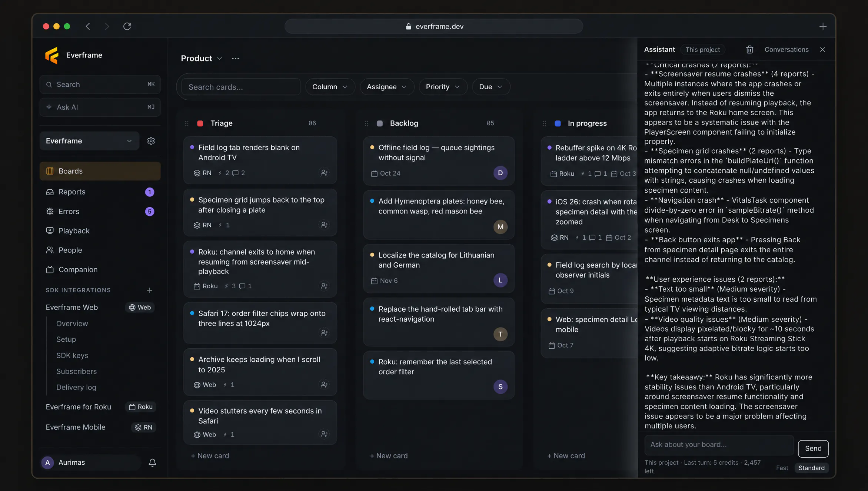This screenshot has width=868, height=491.
Task: Assign someone on Video stutters in Safari card
Action: coord(324,434)
